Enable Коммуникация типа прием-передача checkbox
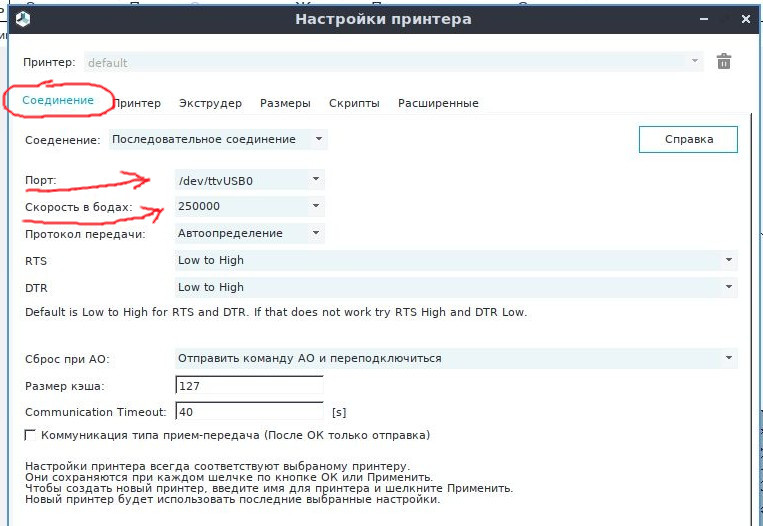This screenshot has height=526, width=763. 31,436
